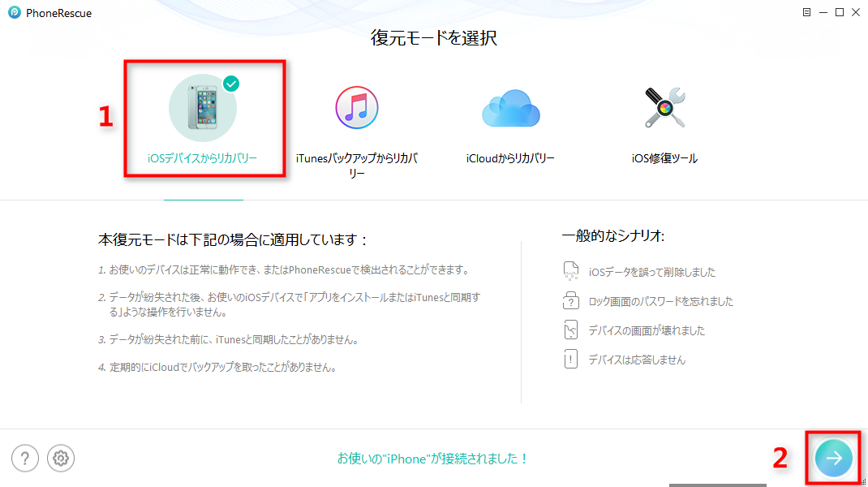Open the iOS repair tools icon
Image resolution: width=868 pixels, height=487 pixels.
click(x=665, y=108)
